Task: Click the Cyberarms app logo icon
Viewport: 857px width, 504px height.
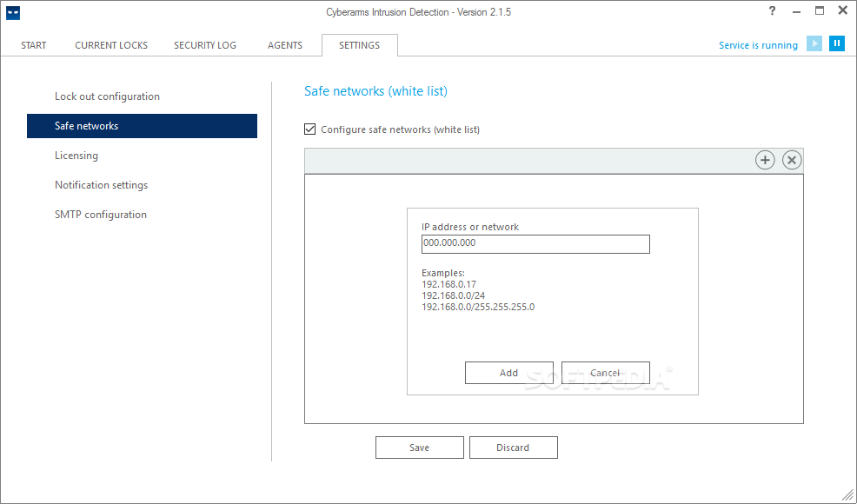Action: [x=13, y=12]
